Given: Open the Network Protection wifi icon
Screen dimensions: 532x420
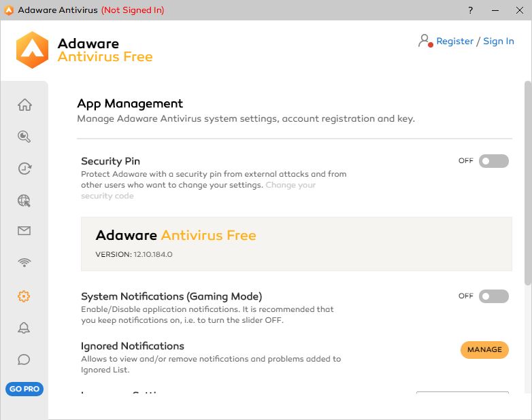Looking at the screenshot, I should point(24,262).
